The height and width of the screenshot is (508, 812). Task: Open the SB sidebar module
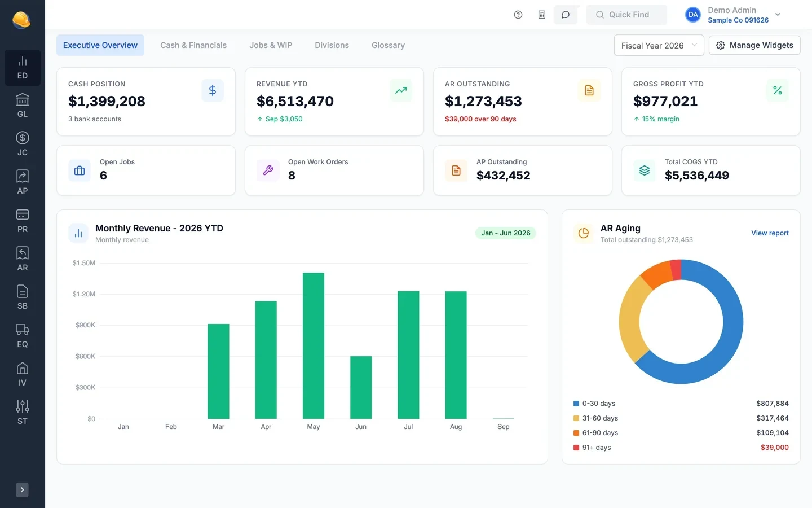click(23, 298)
